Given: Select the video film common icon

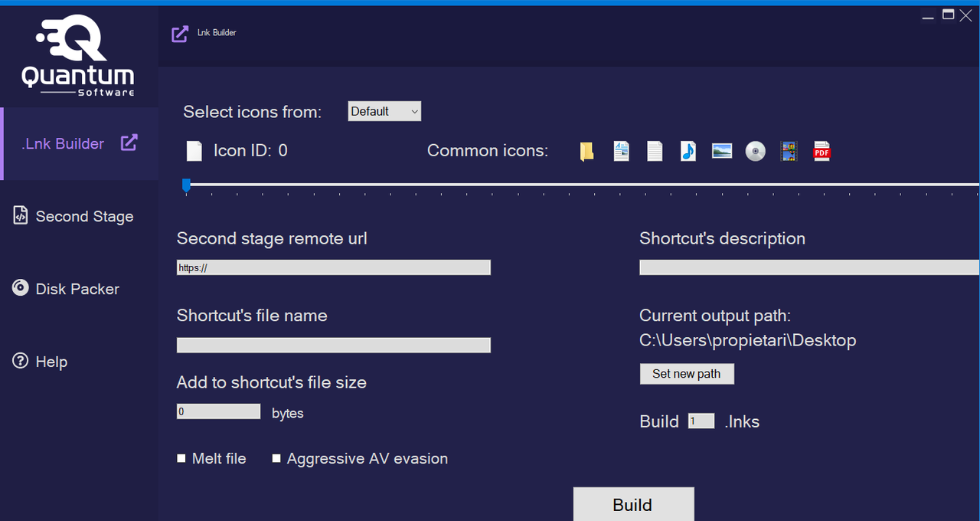Looking at the screenshot, I should click(x=789, y=152).
